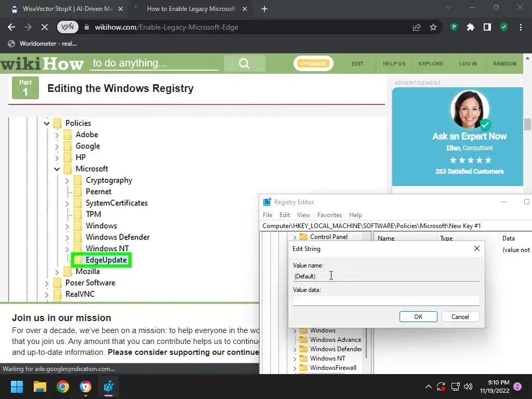Viewport: 532px width, 399px height.
Task: Stop page loading with the X icon
Action: pos(45,27)
